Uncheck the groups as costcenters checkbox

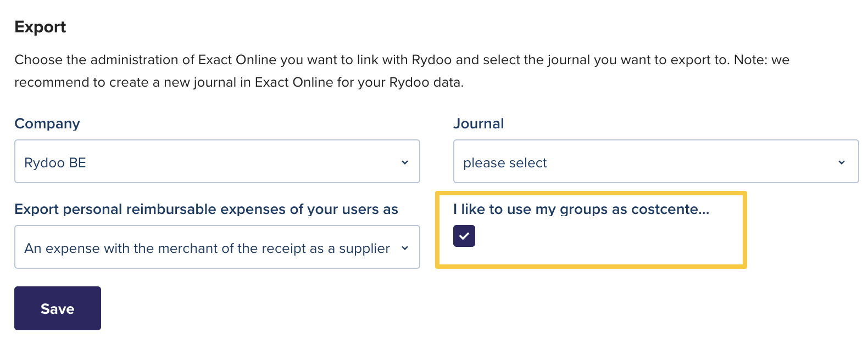(464, 236)
